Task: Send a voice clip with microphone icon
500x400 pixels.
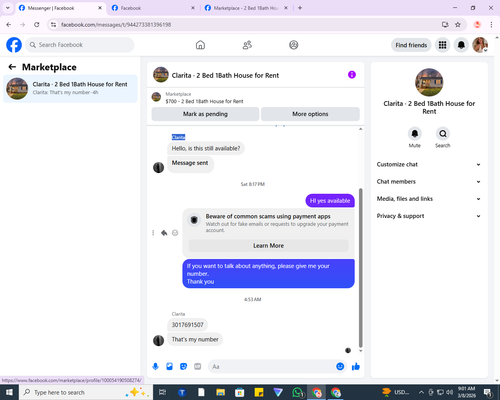Action: point(155,367)
